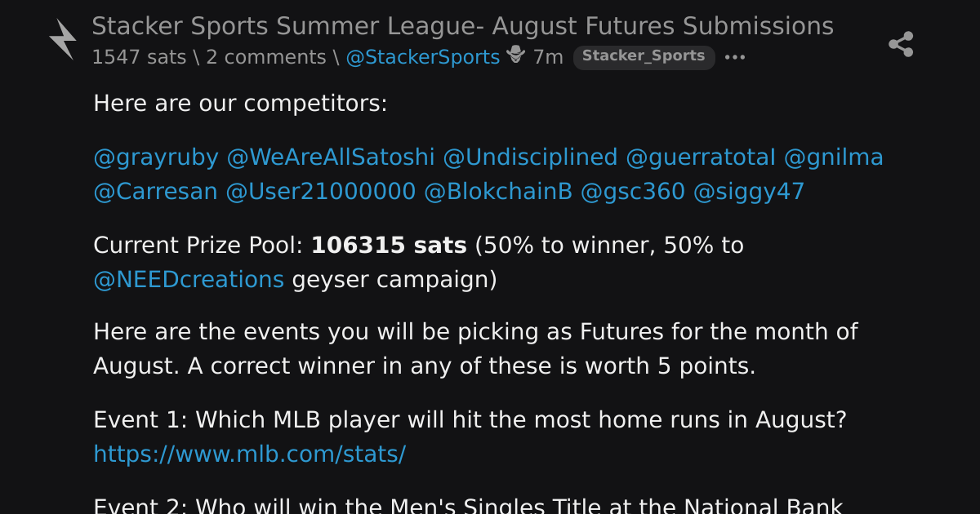
Task: Open @WeAreAllSatoshi user mention
Action: pyautogui.click(x=331, y=157)
